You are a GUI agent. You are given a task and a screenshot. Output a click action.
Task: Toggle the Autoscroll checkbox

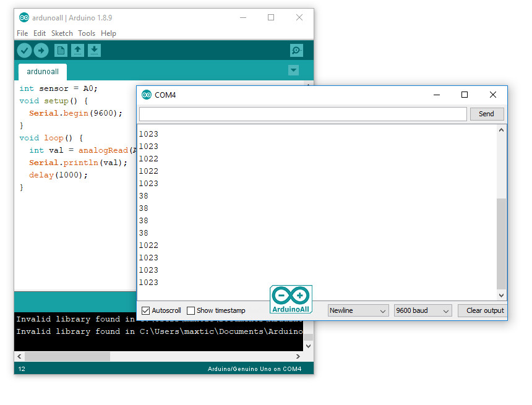pos(145,310)
